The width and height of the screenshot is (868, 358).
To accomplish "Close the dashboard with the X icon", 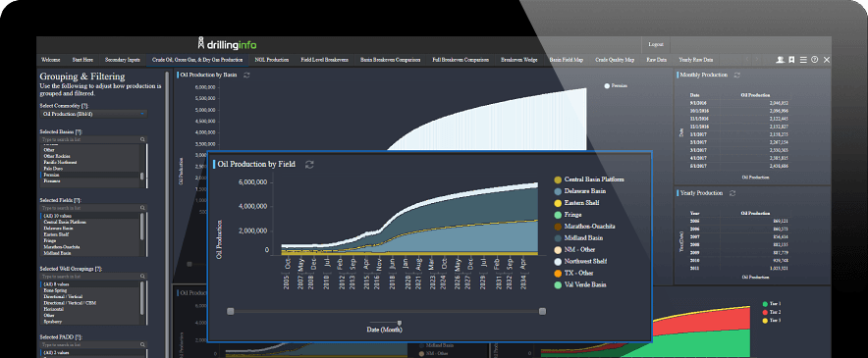I will point(827,60).
